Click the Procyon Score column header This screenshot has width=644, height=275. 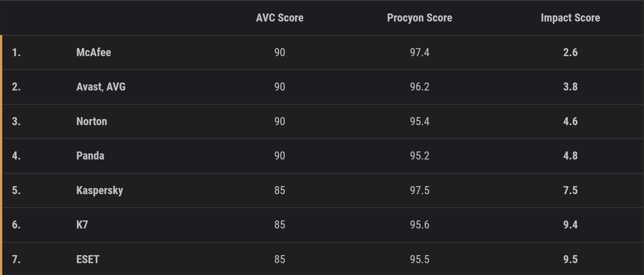click(x=419, y=18)
